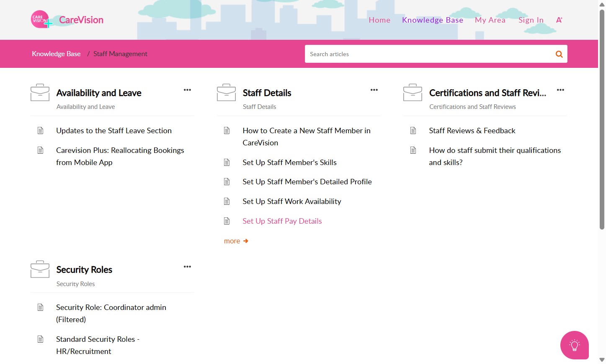606x364 pixels.
Task: Open Set Up Staff Pay Details article
Action: [x=282, y=221]
